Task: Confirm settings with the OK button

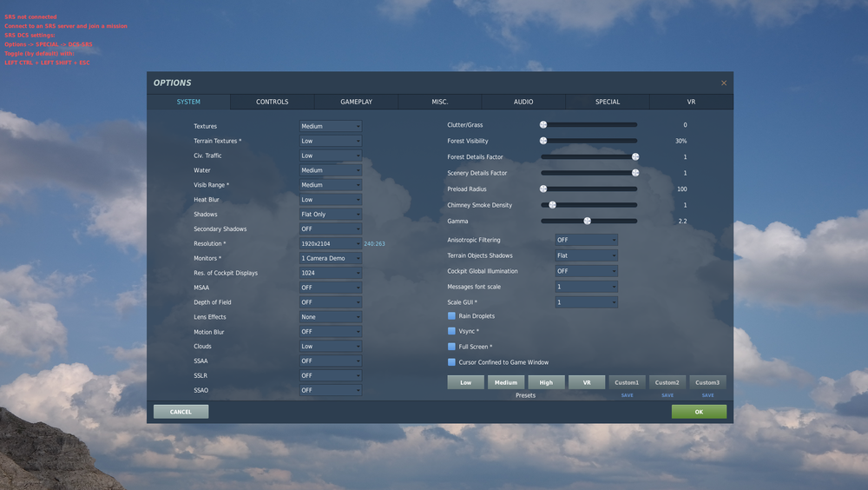Action: [699, 412]
